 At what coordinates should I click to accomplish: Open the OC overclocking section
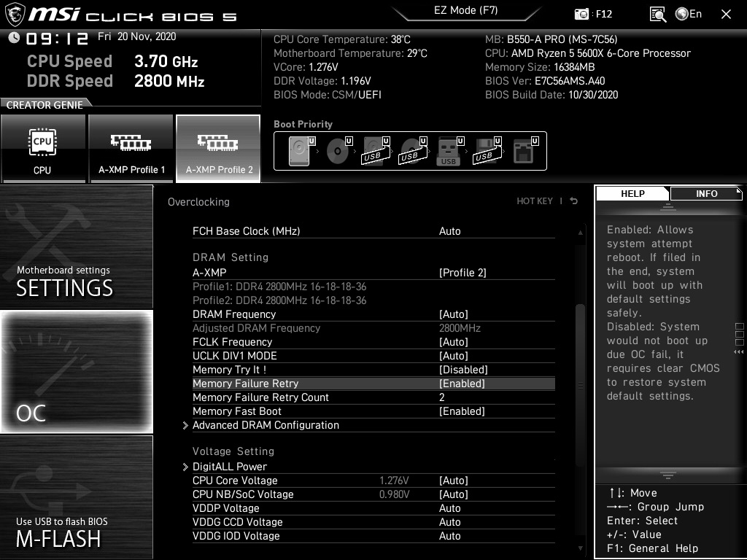pos(77,372)
